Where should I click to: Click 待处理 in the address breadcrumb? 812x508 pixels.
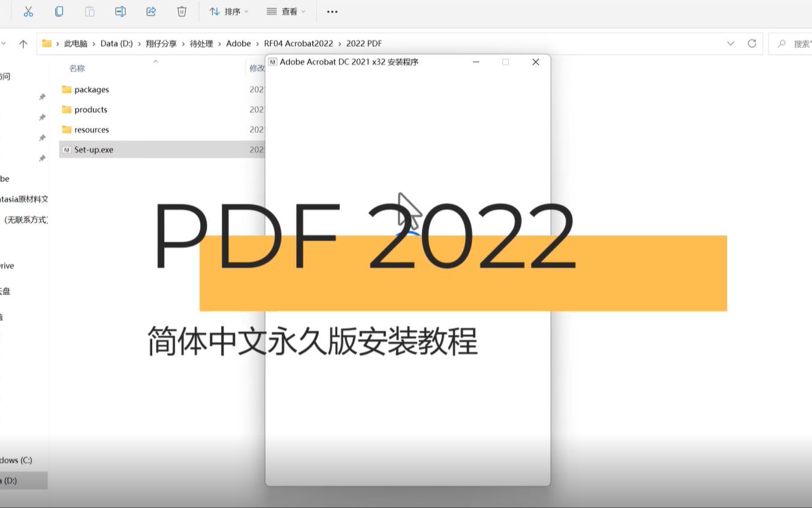tap(201, 44)
